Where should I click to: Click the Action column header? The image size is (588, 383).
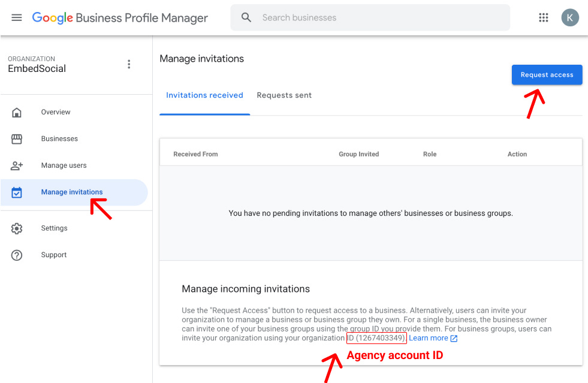point(517,154)
